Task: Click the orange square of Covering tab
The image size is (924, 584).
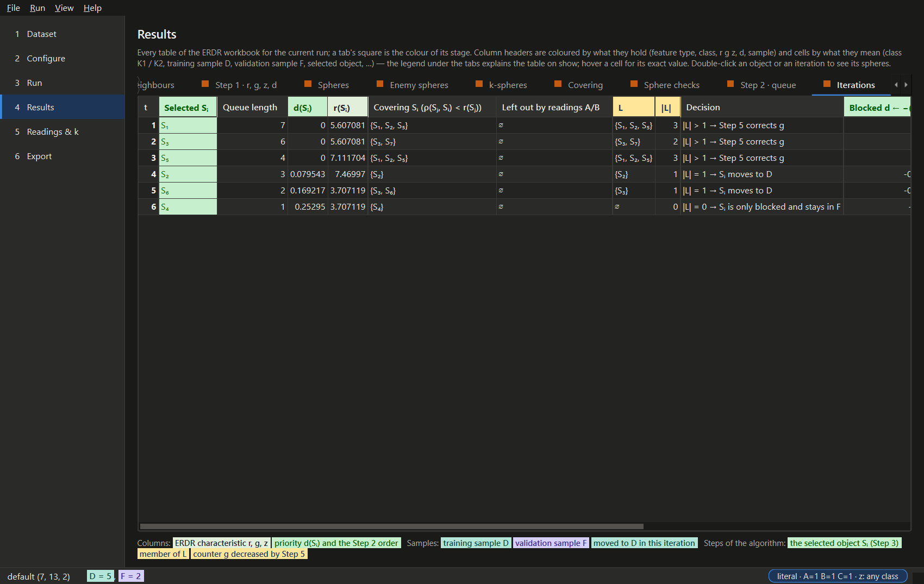Action: pos(558,84)
